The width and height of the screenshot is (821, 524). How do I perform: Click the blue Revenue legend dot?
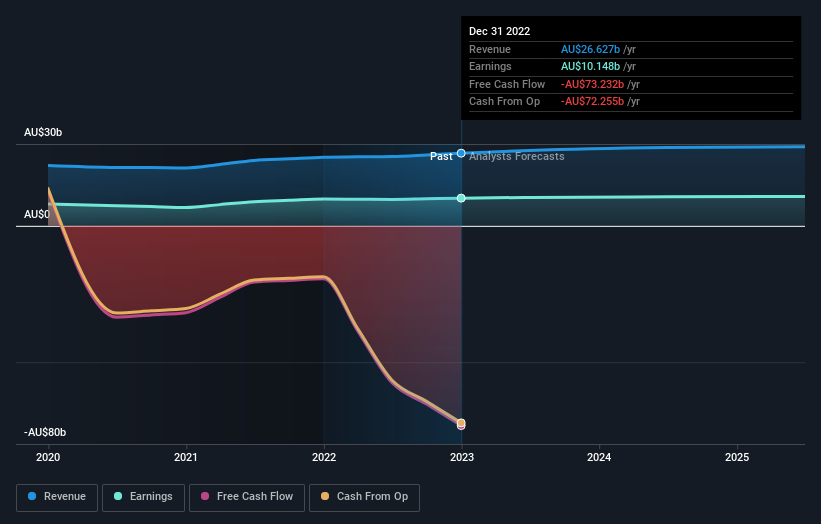(32, 496)
